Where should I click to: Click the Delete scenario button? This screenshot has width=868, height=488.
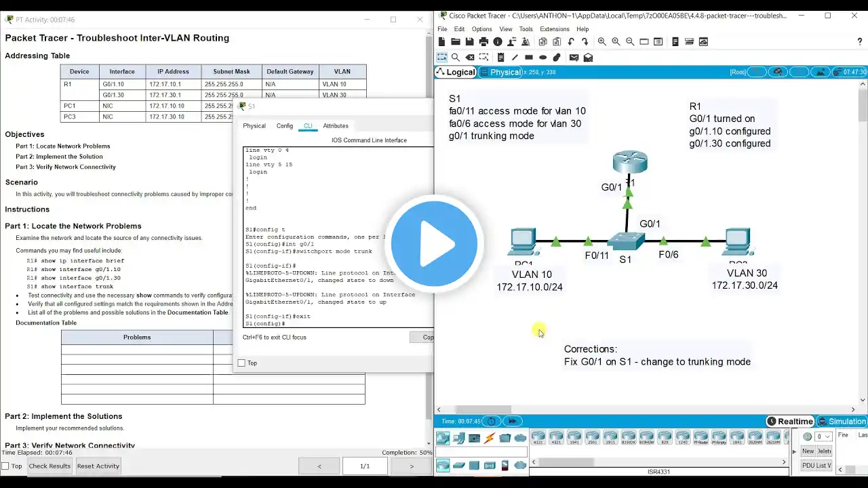(825, 451)
